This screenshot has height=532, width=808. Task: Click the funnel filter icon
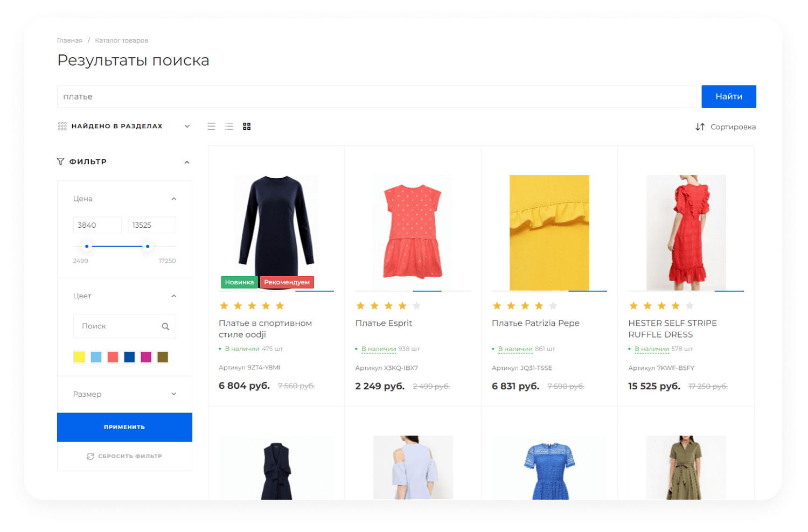point(60,162)
